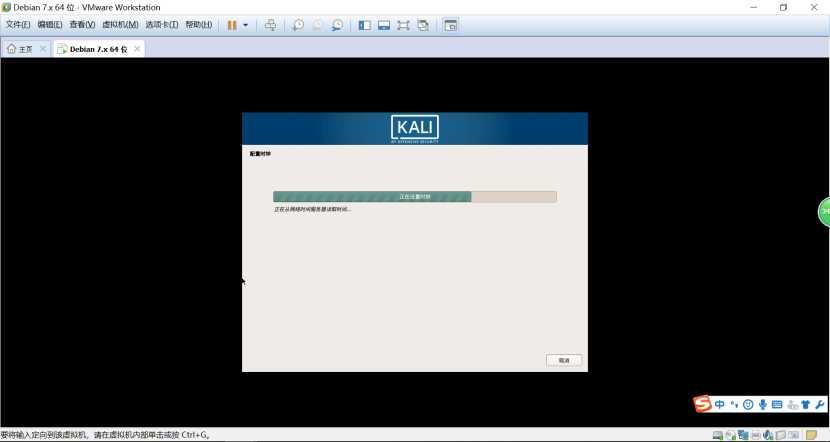The width and height of the screenshot is (830, 442).
Task: Open the 文件(F) menu
Action: click(17, 25)
